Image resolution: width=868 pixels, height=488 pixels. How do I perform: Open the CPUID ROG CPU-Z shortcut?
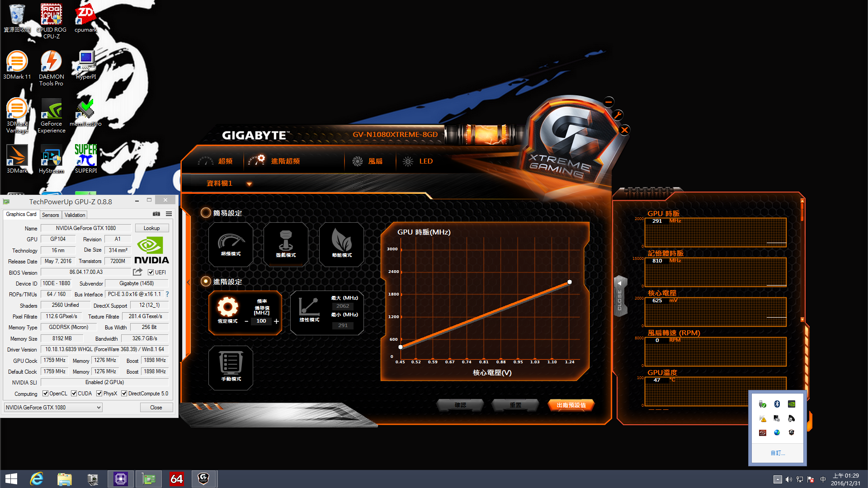52,21
